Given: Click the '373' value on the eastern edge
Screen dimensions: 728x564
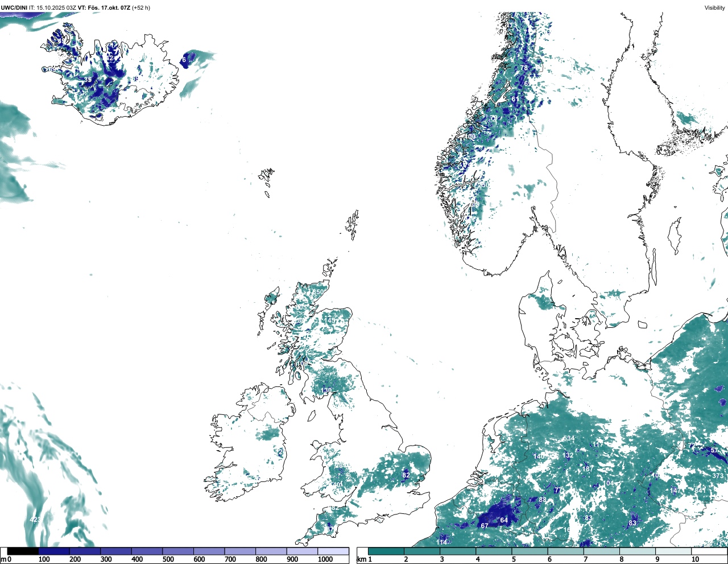Looking at the screenshot, I should pos(718,476).
